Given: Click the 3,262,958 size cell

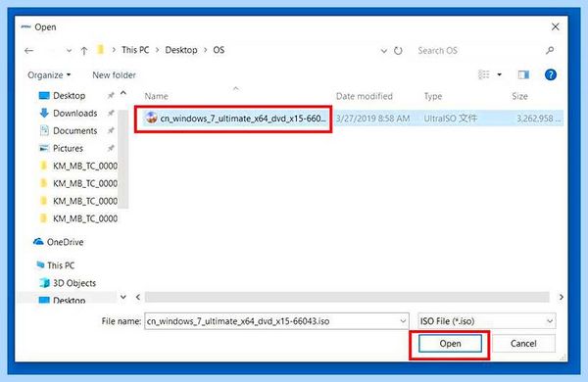Looking at the screenshot, I should click(538, 119).
